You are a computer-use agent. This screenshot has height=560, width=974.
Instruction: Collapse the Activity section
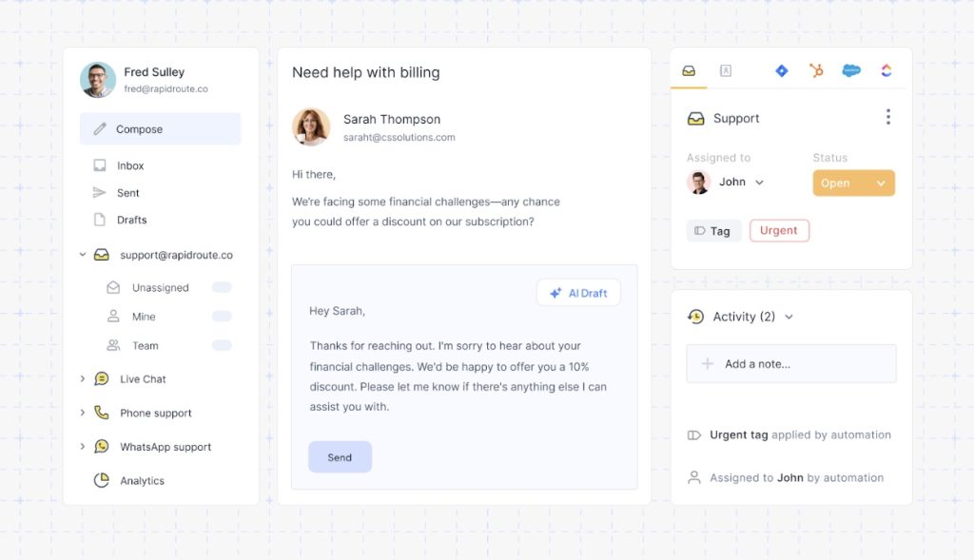coord(791,316)
